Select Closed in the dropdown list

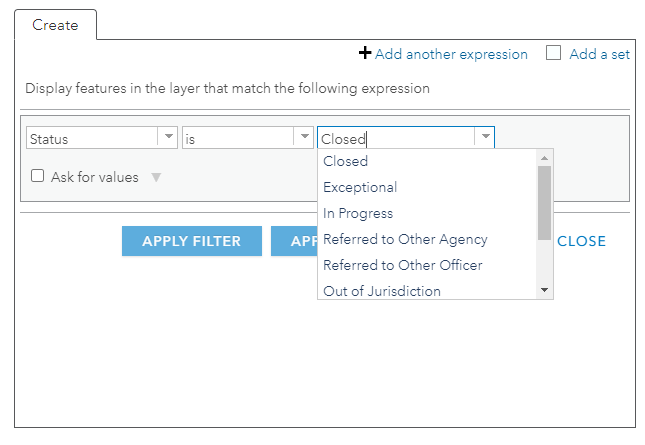point(346,161)
